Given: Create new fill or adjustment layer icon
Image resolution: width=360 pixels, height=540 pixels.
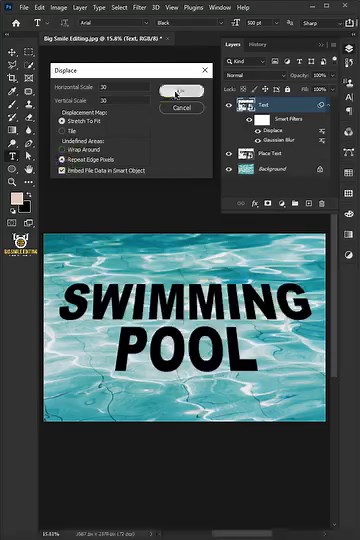Looking at the screenshot, I should [281, 204].
